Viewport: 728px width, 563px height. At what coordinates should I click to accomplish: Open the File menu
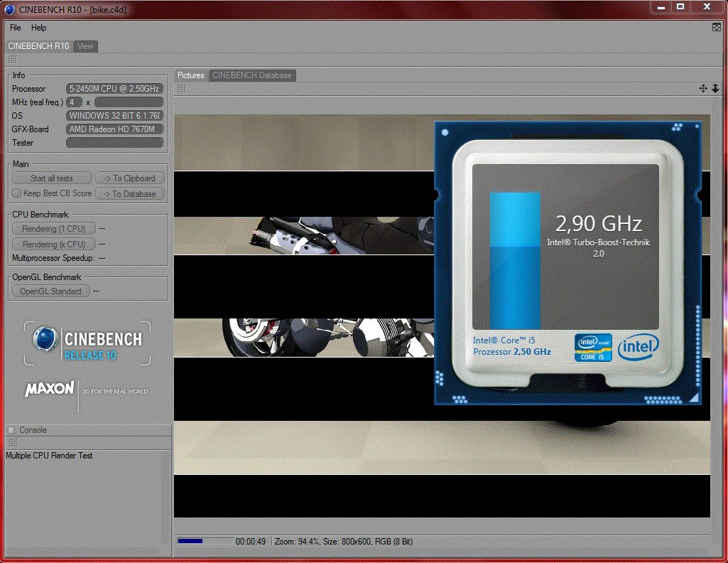(x=16, y=28)
